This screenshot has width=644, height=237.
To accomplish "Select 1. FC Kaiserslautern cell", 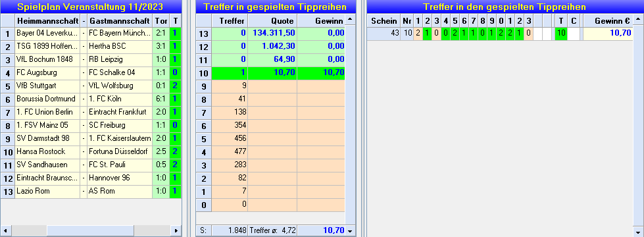I will [x=120, y=138].
